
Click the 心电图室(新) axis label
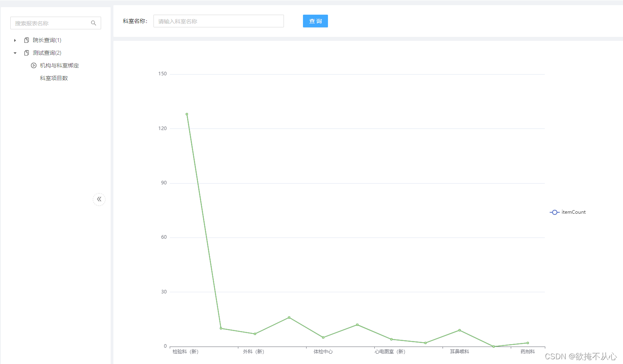(390, 352)
